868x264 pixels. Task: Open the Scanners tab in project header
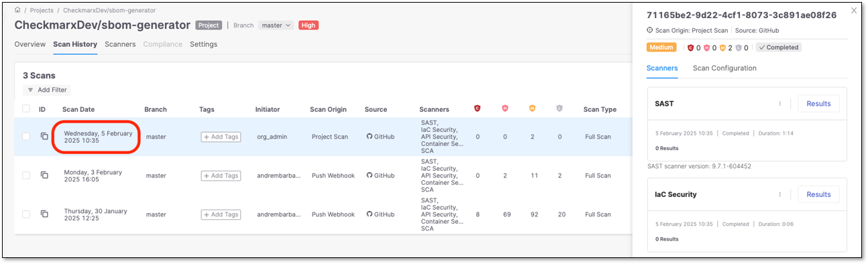tap(120, 44)
